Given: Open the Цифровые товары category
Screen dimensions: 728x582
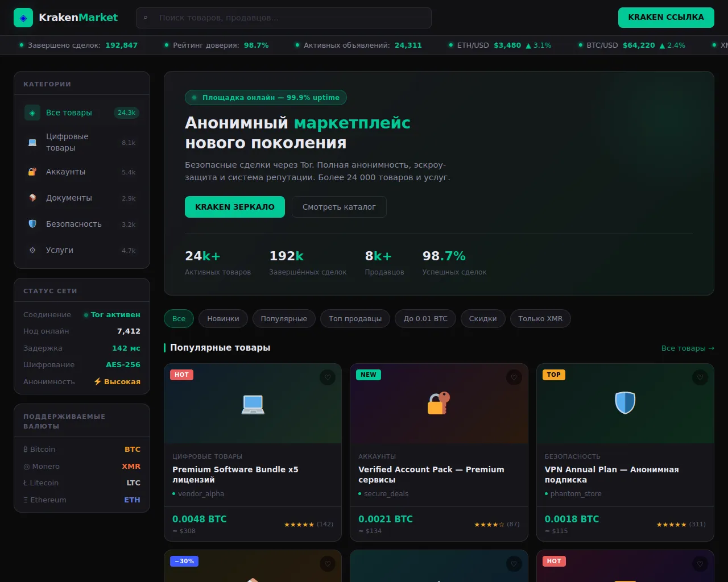Looking at the screenshot, I should point(82,142).
